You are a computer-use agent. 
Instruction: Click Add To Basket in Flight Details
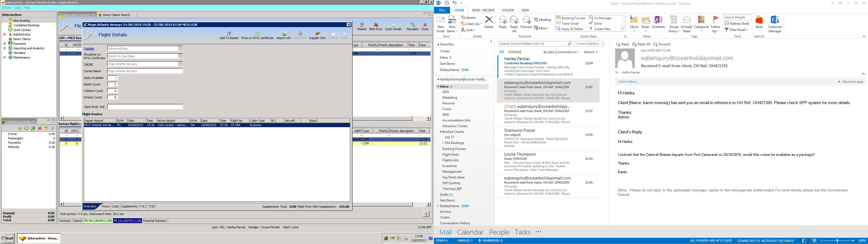click(x=229, y=36)
